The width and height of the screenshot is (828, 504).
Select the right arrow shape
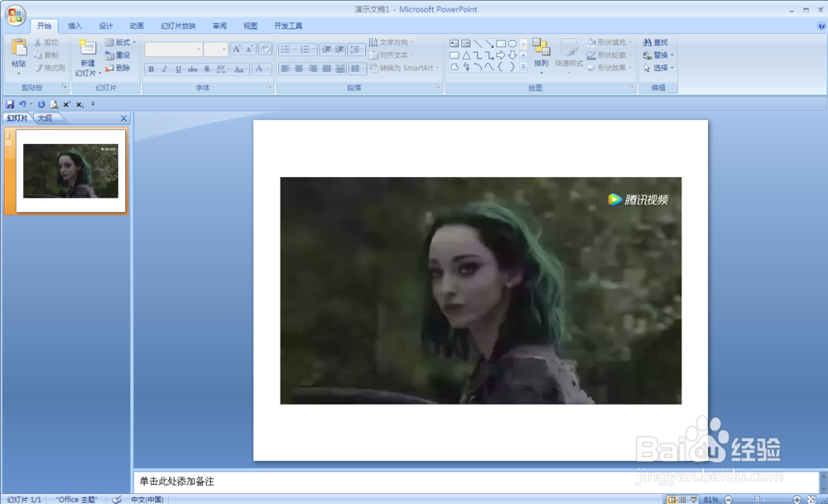pyautogui.click(x=501, y=55)
